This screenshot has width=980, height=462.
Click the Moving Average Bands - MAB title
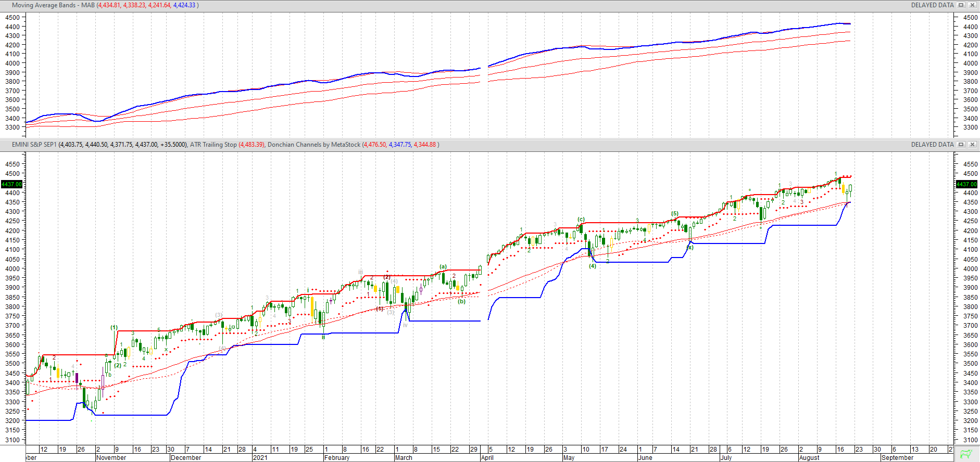pos(53,5)
